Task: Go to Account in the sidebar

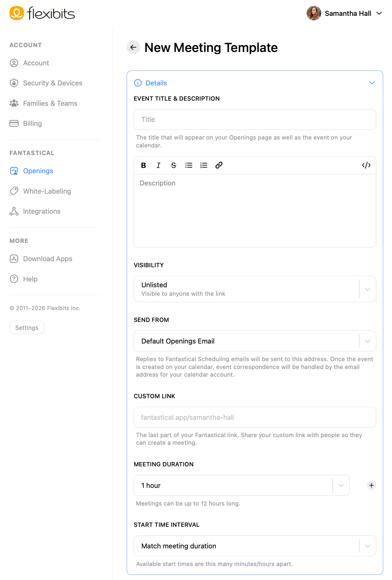Action: pyautogui.click(x=29, y=63)
